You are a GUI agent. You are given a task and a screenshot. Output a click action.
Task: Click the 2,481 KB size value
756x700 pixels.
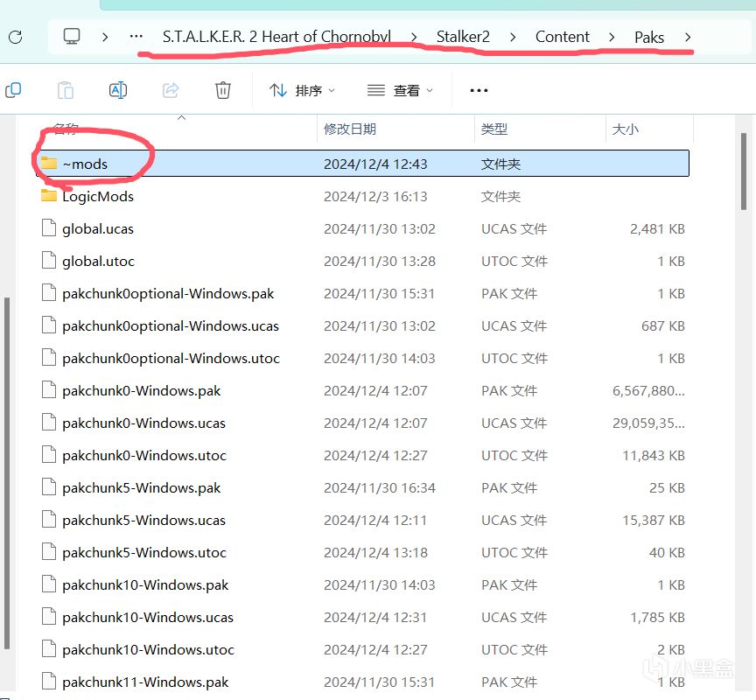pyautogui.click(x=657, y=228)
